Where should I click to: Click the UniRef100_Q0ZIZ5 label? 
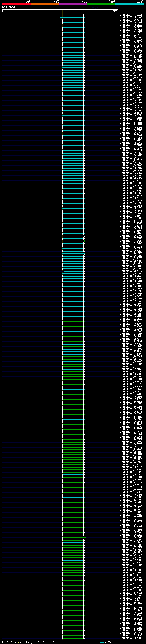point(131,27)
